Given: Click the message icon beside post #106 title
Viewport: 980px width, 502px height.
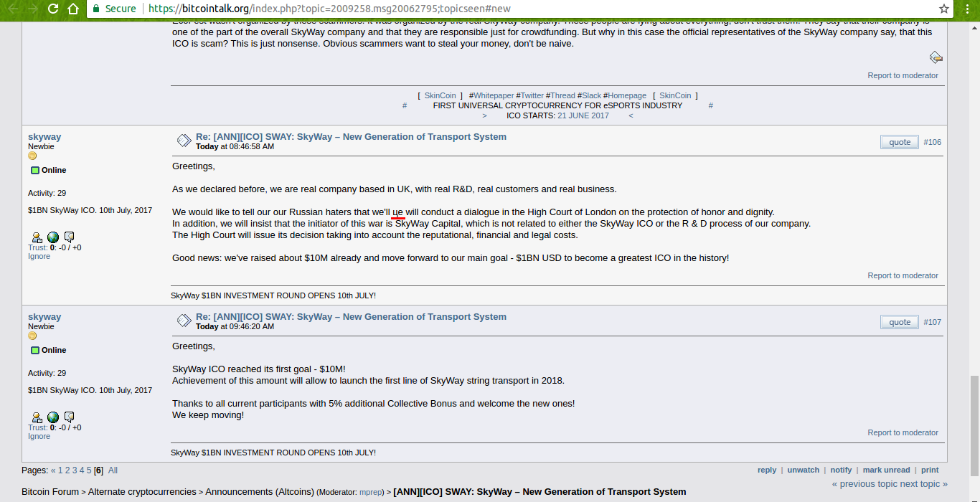Looking at the screenshot, I should [184, 141].
